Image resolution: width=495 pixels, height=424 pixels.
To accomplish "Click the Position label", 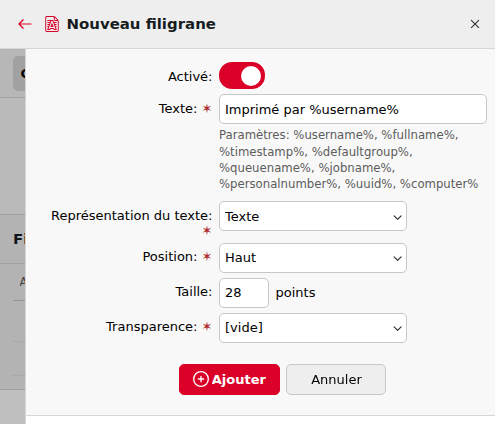I will coord(170,257).
